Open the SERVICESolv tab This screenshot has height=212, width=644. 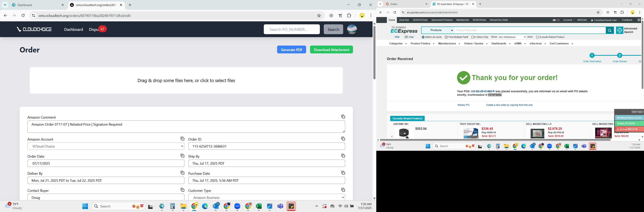tap(420, 20)
